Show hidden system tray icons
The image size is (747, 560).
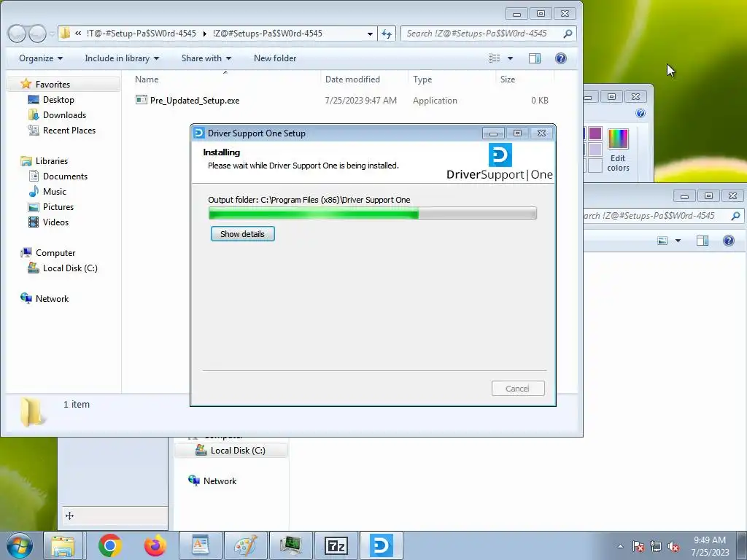pyautogui.click(x=620, y=546)
